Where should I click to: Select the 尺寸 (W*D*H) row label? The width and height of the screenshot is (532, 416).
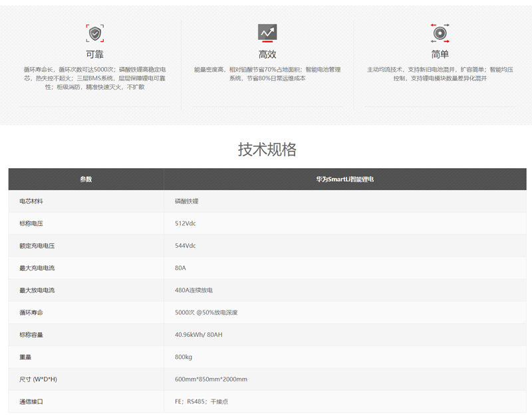[39, 379]
